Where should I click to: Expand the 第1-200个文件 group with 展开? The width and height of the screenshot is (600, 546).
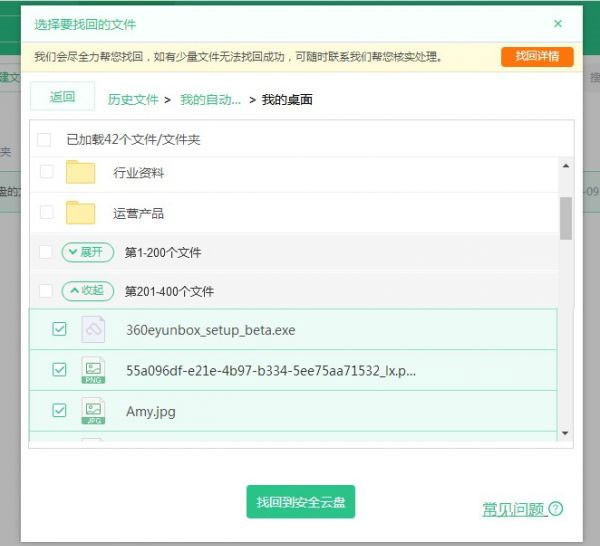(x=87, y=252)
